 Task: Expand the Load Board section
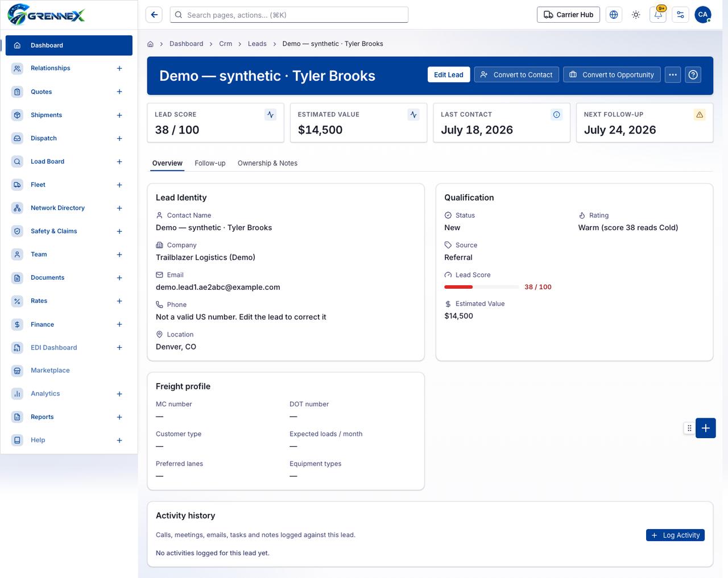point(119,162)
